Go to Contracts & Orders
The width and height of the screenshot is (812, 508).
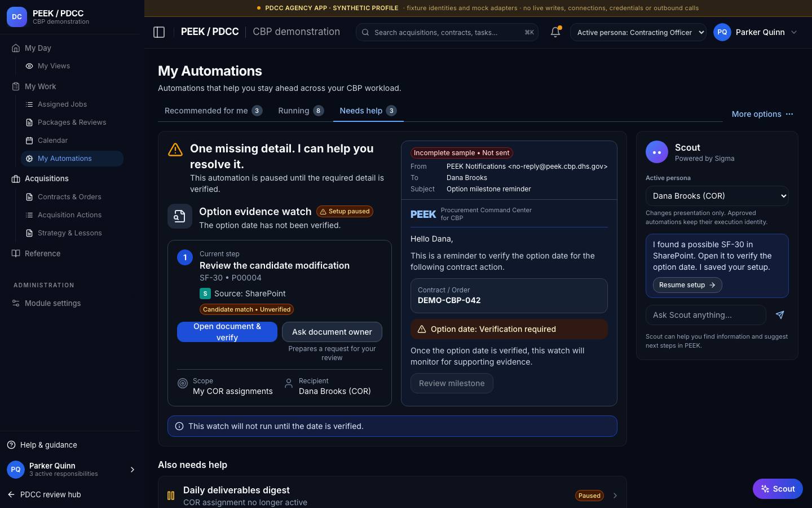click(72, 197)
